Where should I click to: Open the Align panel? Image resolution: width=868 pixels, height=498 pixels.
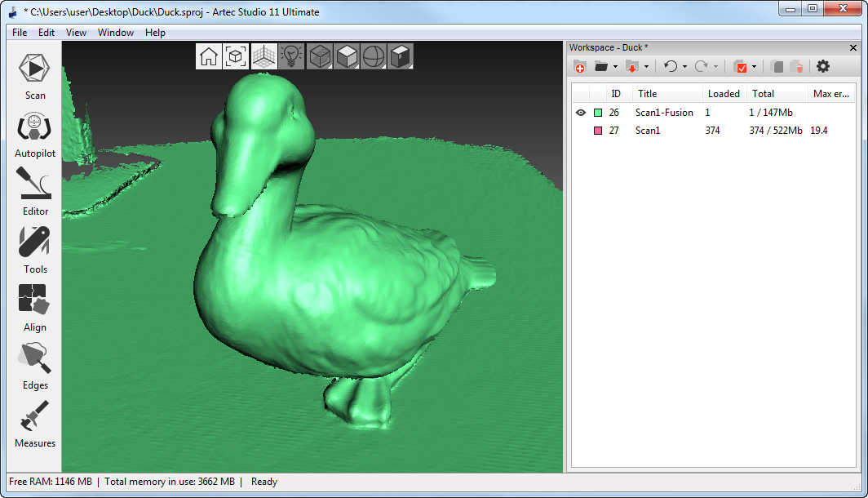click(35, 308)
